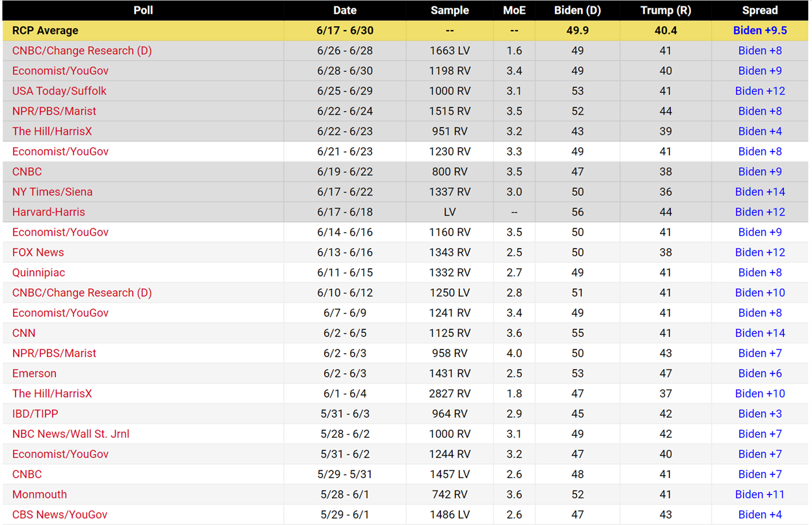Select the Biden +9.5 RCP Average spread
The image size is (812, 525).
point(760,31)
